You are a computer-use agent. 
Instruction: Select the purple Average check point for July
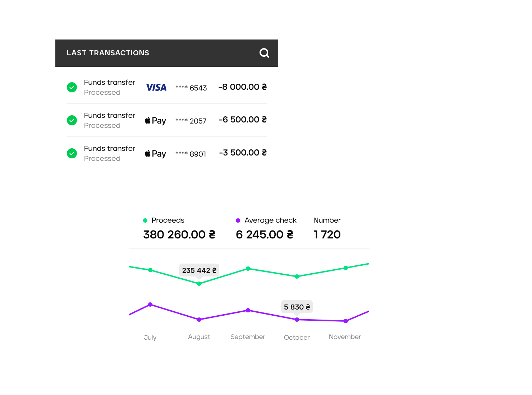pyautogui.click(x=150, y=305)
